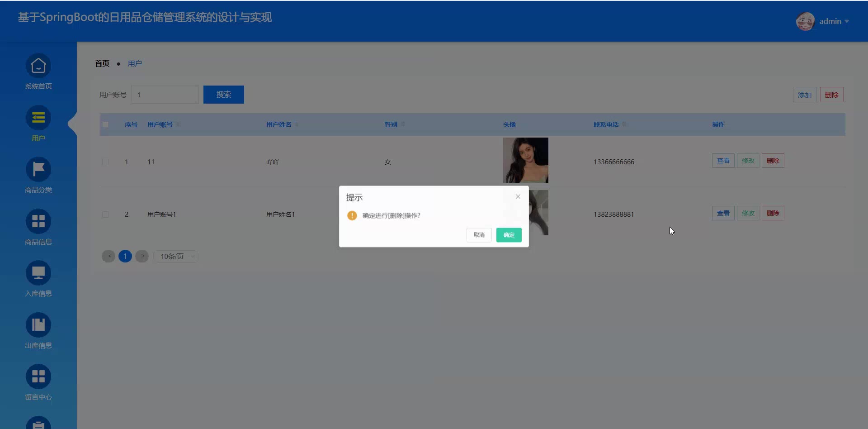Screen dimensions: 868x429
Task: Go to previous page arrow
Action: point(108,256)
